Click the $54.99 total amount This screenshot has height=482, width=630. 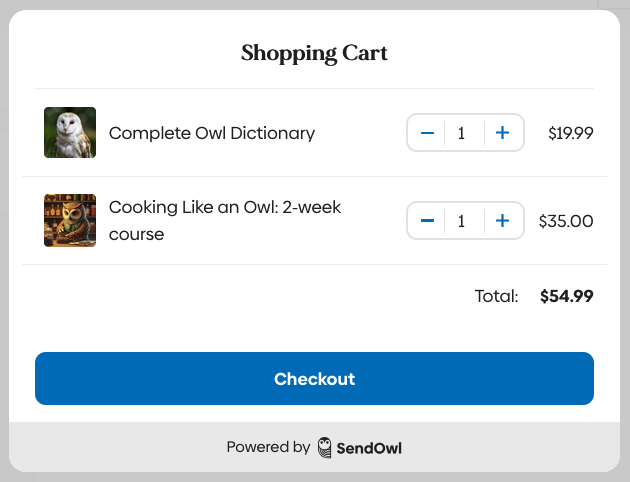[567, 296]
